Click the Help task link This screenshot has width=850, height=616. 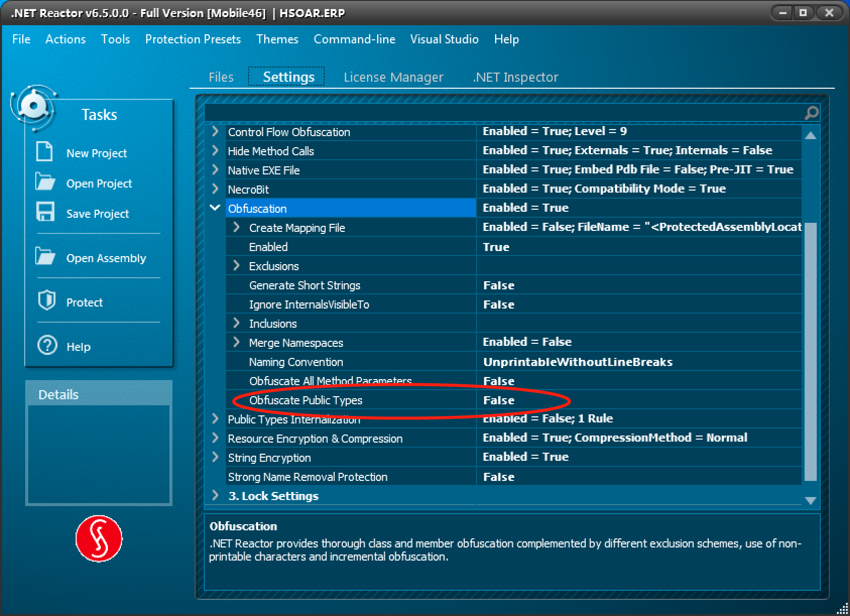pyautogui.click(x=79, y=347)
